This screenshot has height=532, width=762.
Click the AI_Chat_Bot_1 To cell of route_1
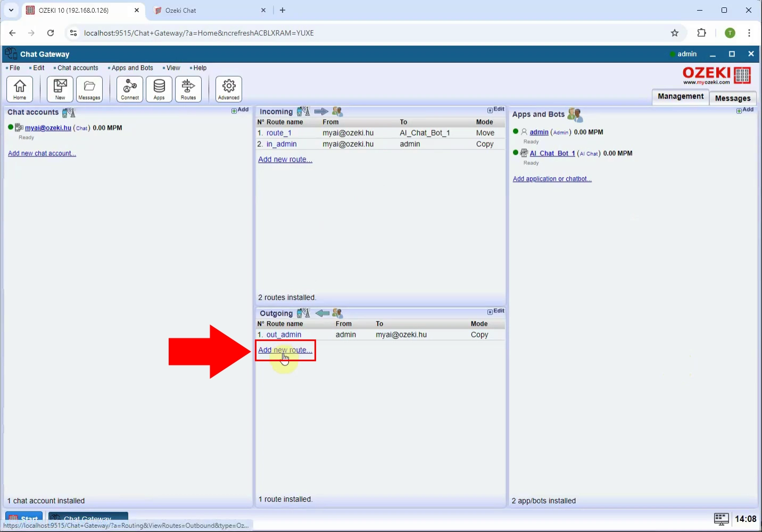(x=425, y=133)
